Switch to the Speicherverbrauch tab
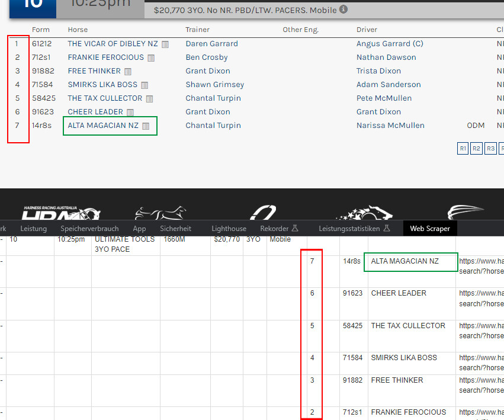The image size is (504, 420). pyautogui.click(x=89, y=229)
